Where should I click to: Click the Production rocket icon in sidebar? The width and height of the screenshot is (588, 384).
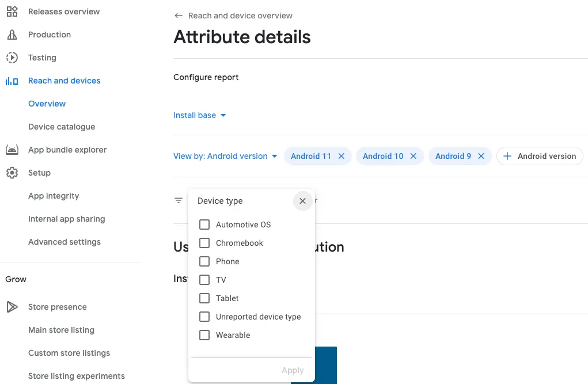12,35
